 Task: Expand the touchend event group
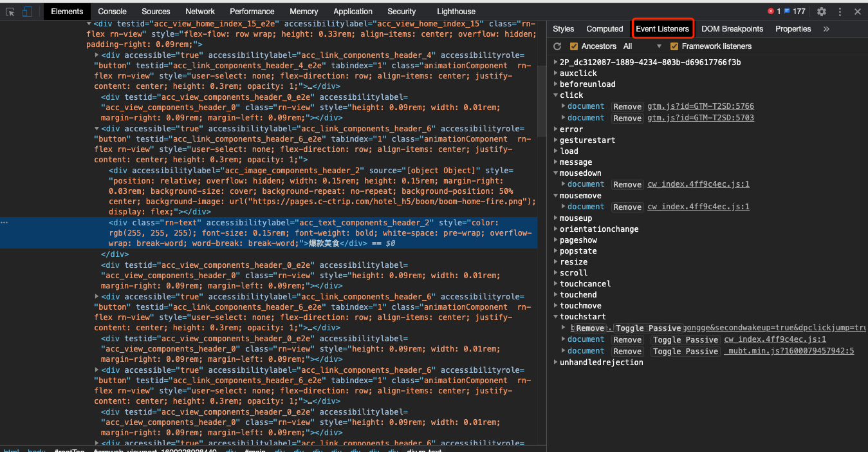coord(555,294)
